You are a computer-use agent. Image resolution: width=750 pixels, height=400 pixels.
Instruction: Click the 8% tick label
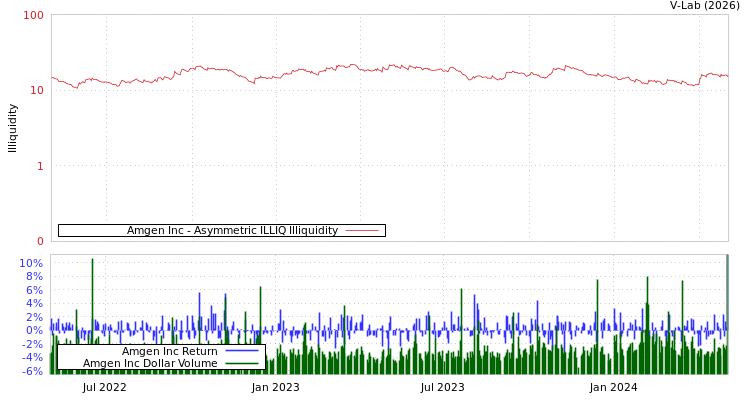[x=34, y=277]
